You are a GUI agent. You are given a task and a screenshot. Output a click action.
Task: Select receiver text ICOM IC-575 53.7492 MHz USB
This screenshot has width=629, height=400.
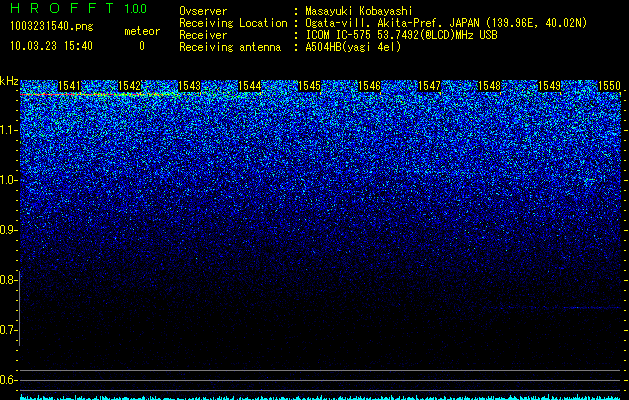[x=401, y=35]
